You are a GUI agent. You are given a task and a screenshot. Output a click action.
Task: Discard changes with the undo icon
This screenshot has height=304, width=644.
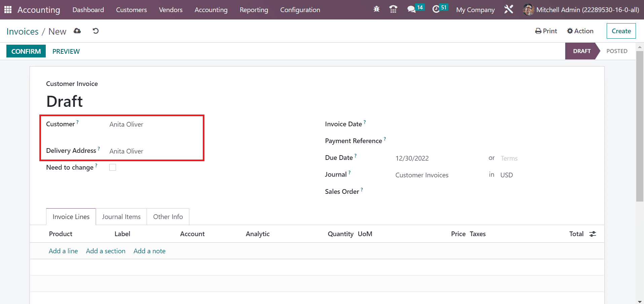(96, 31)
